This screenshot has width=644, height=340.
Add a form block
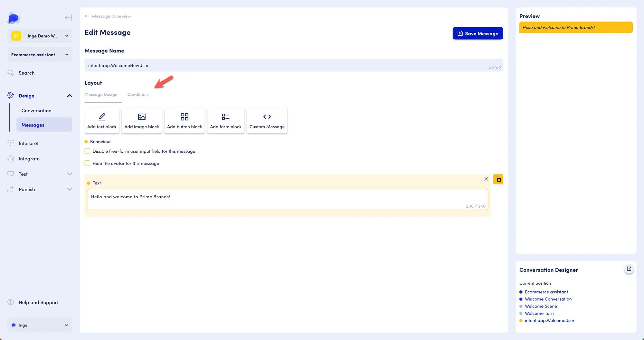(226, 120)
